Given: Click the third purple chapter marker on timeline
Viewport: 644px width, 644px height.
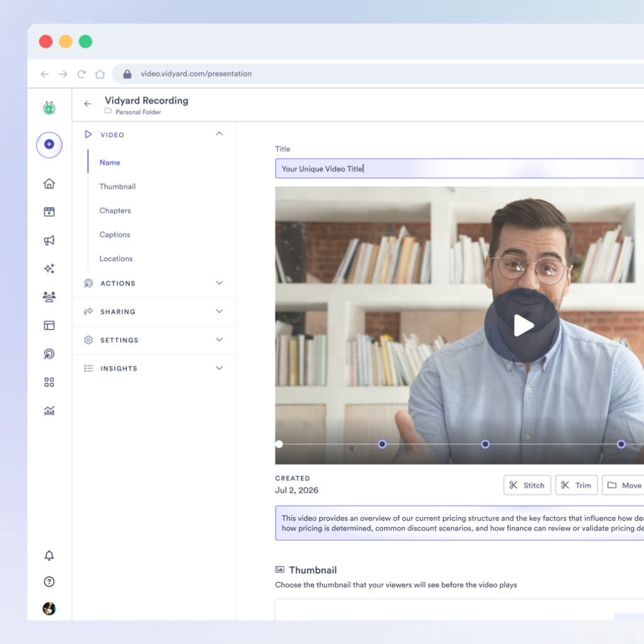Looking at the screenshot, I should [x=621, y=444].
